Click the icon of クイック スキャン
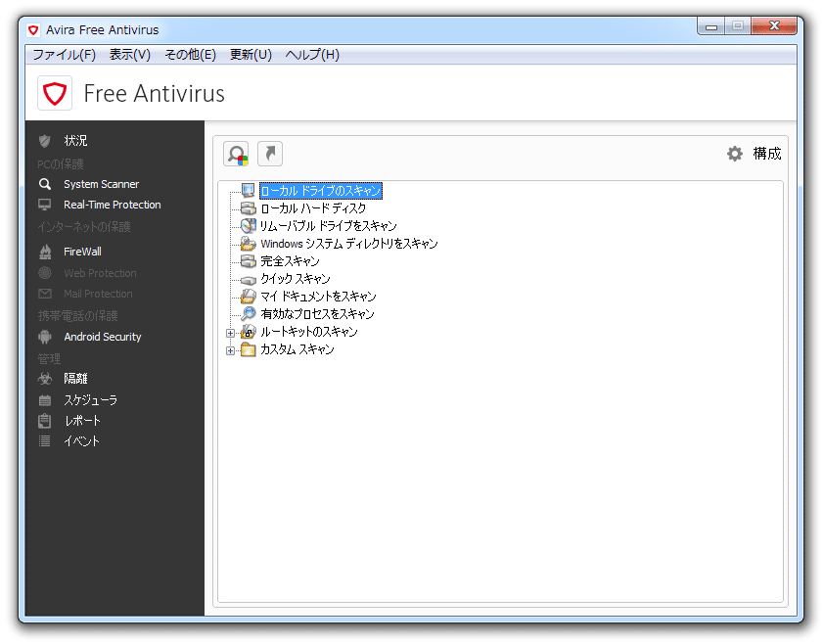The width and height of the screenshot is (823, 644). click(x=248, y=280)
